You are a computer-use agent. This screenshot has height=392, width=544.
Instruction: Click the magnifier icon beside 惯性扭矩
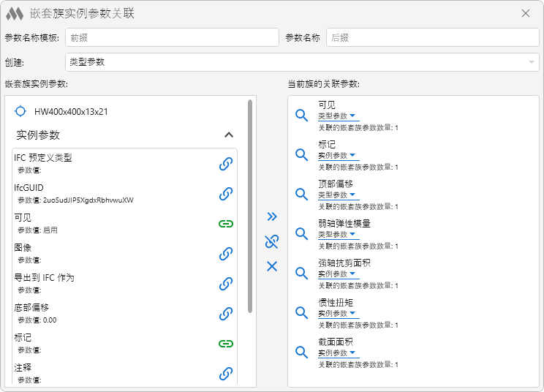(x=301, y=312)
